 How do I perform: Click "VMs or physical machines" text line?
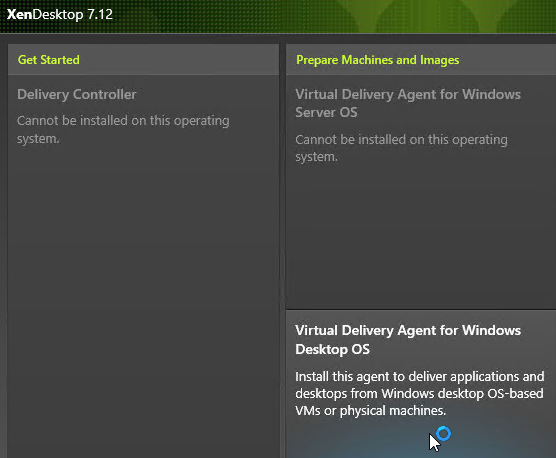click(371, 410)
